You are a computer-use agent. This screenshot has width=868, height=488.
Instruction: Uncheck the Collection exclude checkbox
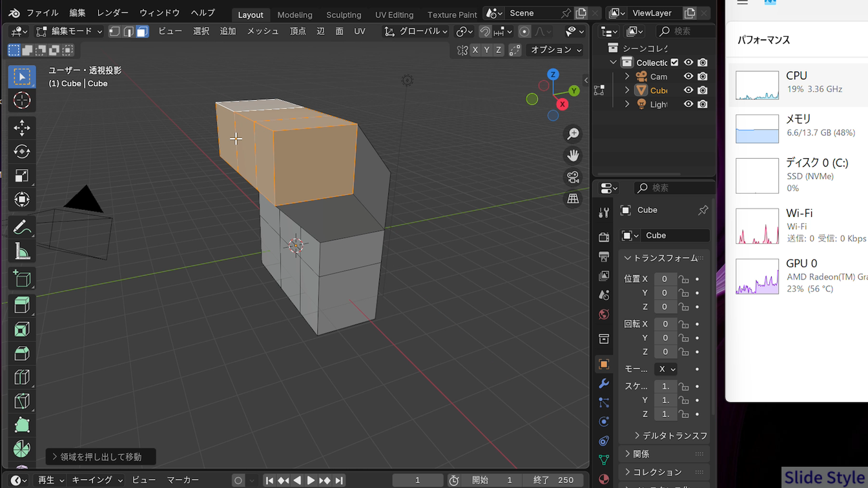click(675, 63)
